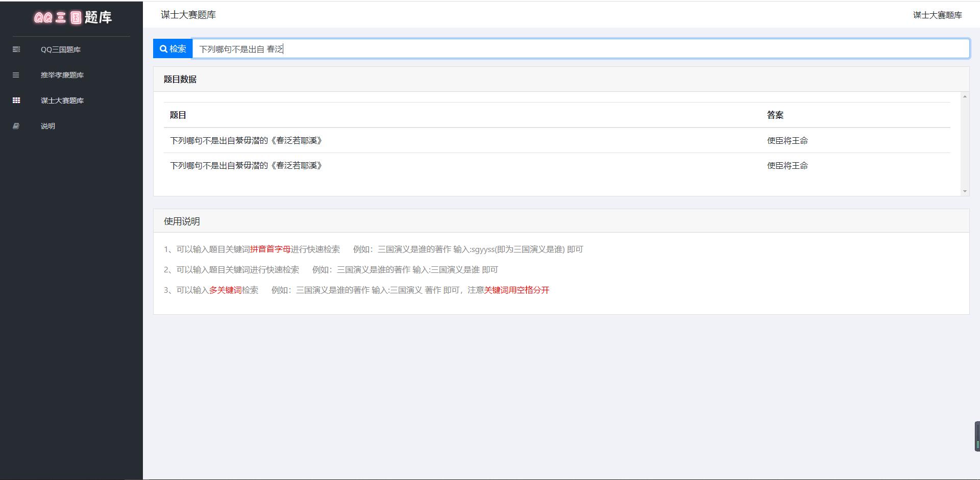Click the book icon beside 说明
Image resolution: width=980 pixels, height=480 pixels.
pyautogui.click(x=16, y=126)
